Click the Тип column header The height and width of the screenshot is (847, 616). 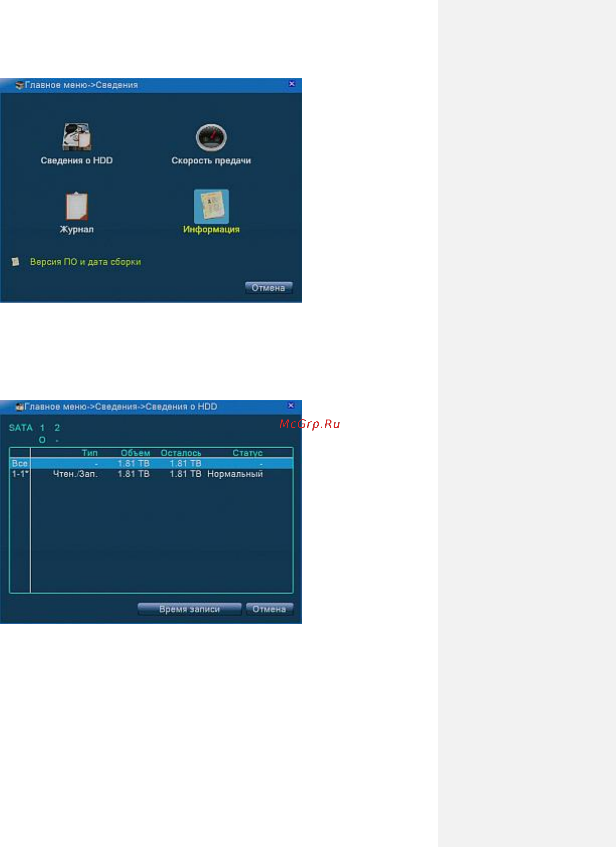[x=90, y=453]
